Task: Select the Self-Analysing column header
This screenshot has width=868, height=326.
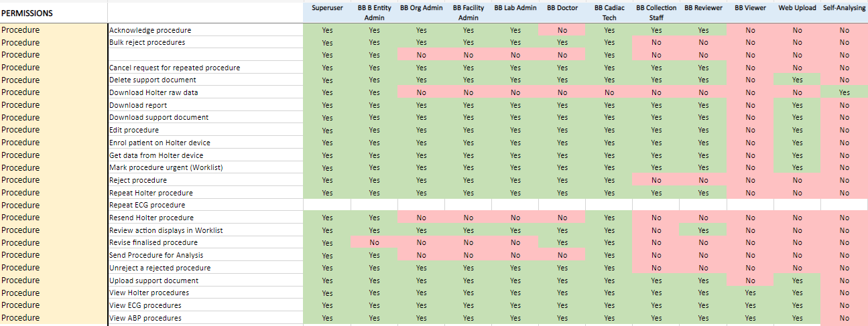Action: (x=844, y=8)
